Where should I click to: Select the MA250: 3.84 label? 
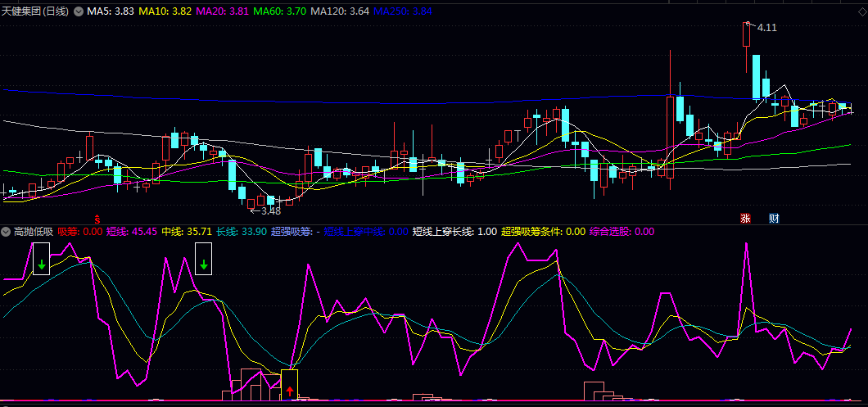(403, 11)
